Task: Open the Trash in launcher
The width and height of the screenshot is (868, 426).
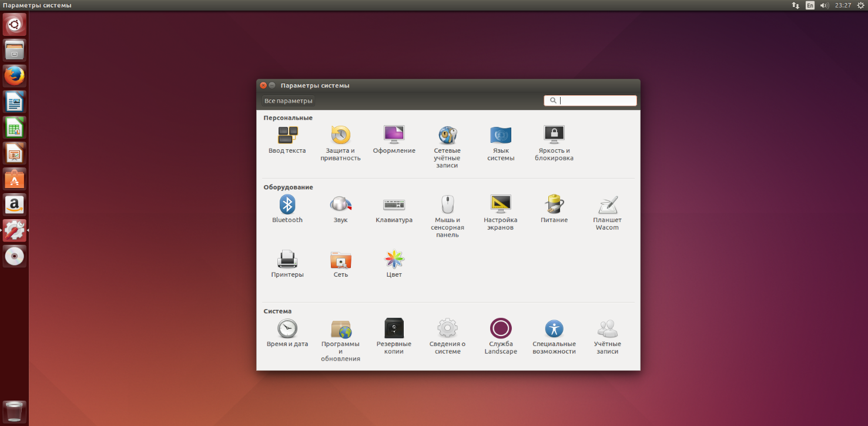Action: pos(15,411)
